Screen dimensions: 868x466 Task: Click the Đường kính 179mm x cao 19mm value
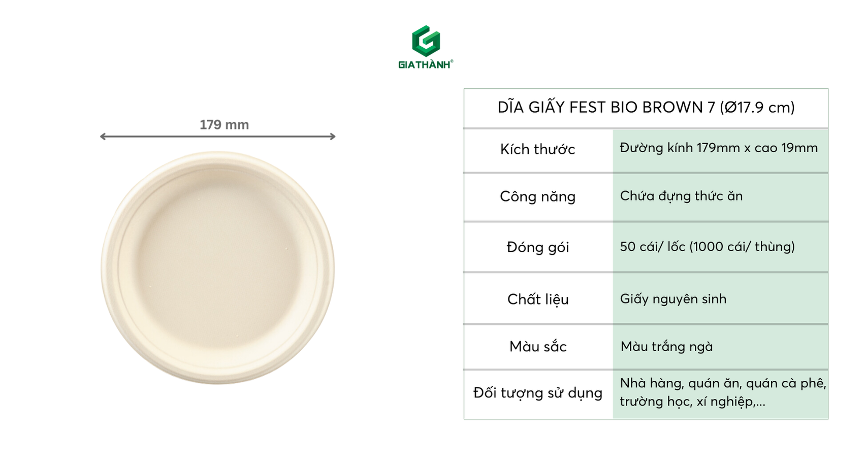point(719,148)
